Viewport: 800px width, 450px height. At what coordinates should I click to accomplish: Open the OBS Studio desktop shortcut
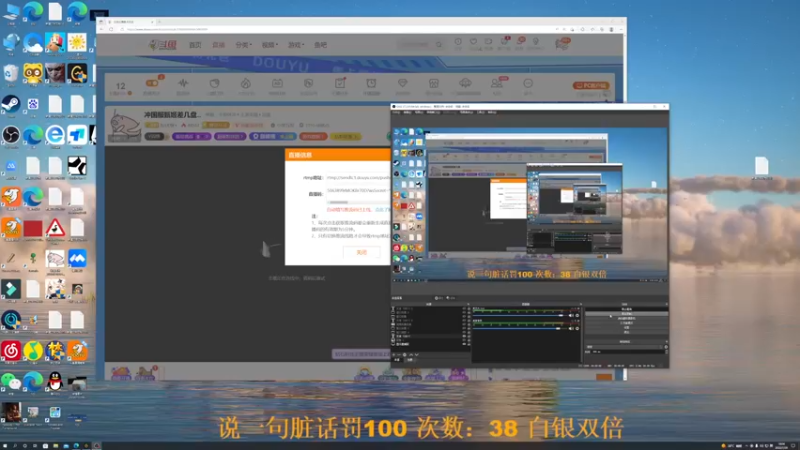(x=11, y=135)
